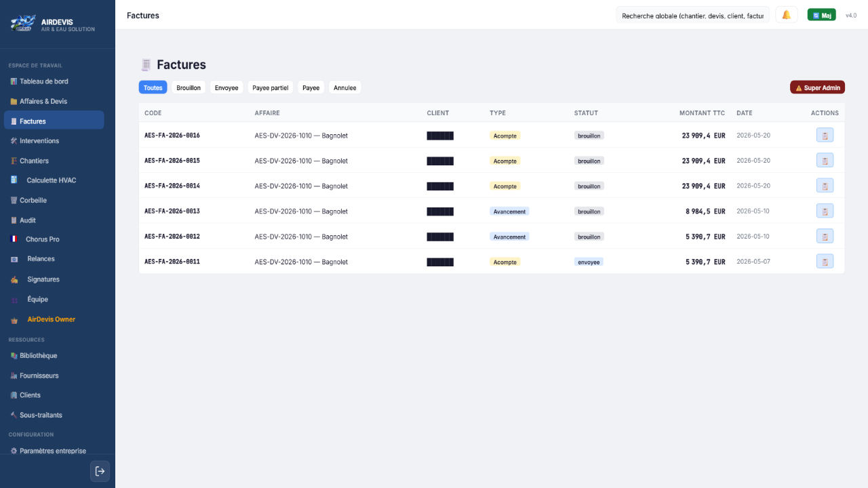Click invoice code AES-FA-2026-0016

172,136
